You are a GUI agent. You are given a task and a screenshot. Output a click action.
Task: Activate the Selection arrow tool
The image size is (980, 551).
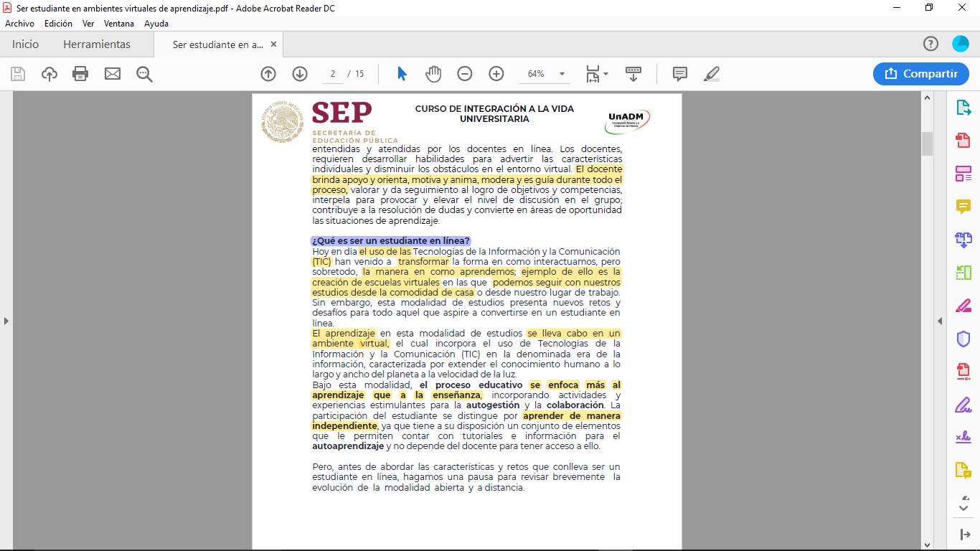402,74
